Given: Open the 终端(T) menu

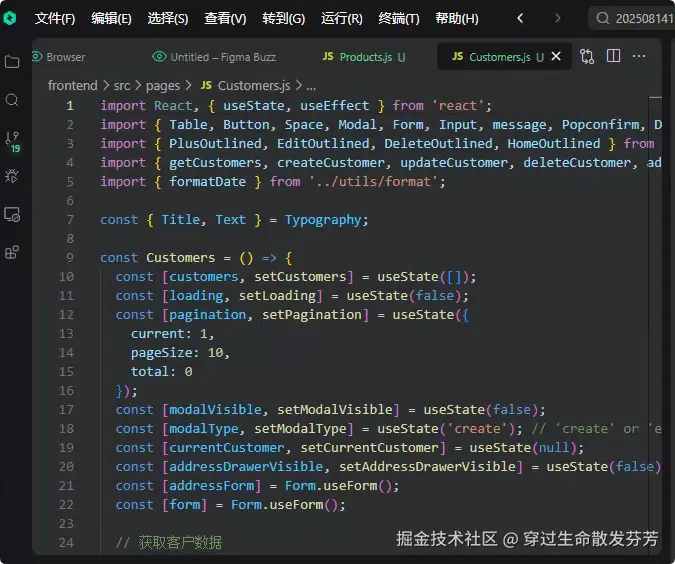Looking at the screenshot, I should [399, 19].
